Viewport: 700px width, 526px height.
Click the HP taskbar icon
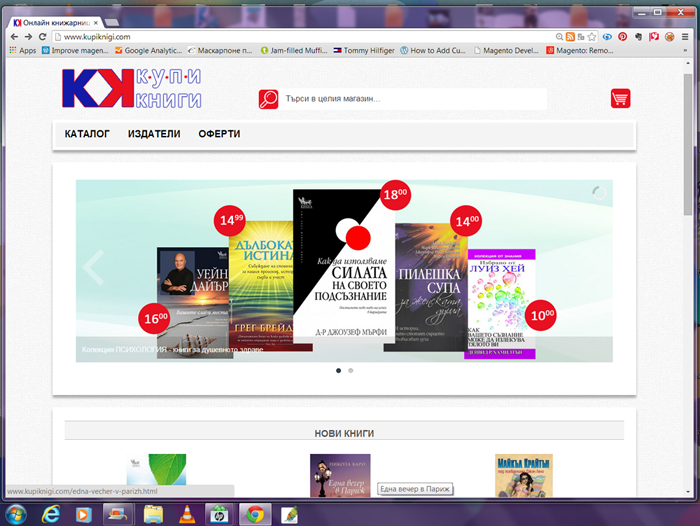(x=219, y=514)
